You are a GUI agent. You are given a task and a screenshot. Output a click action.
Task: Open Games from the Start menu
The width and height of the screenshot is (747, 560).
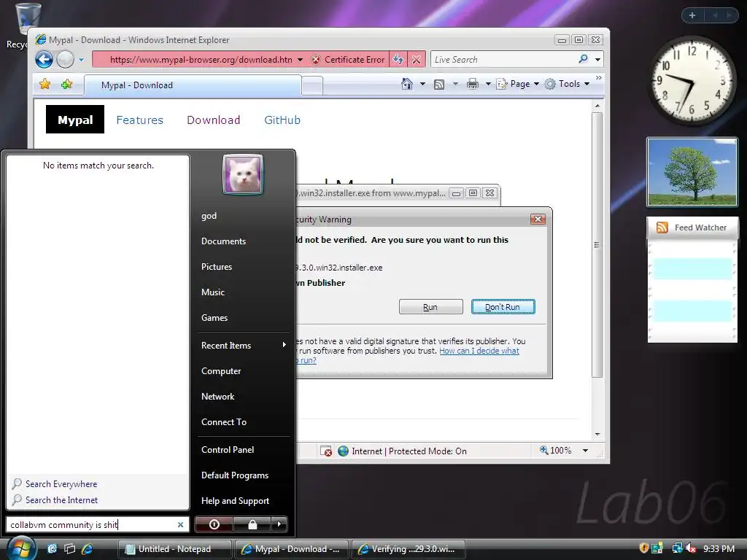click(214, 318)
